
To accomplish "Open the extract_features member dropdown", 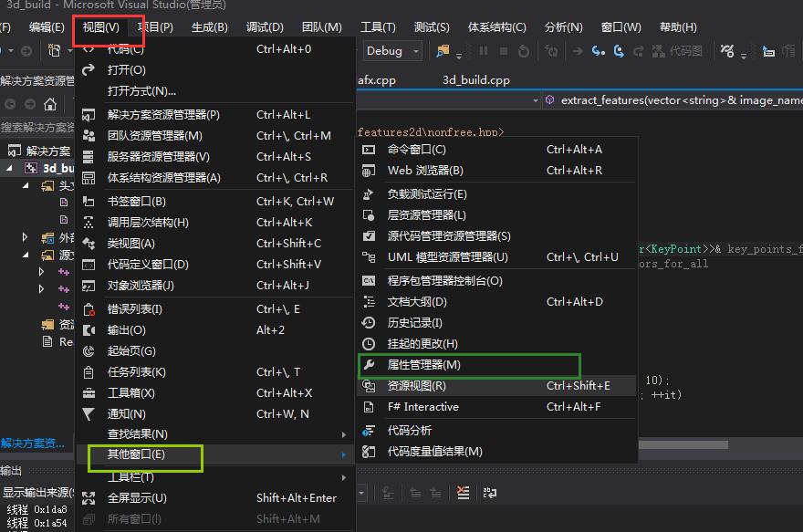I will [x=673, y=100].
